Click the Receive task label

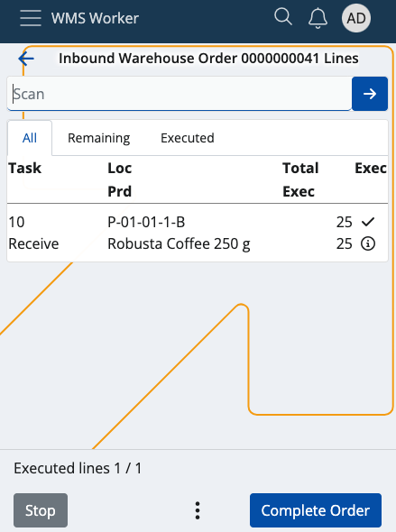33,243
